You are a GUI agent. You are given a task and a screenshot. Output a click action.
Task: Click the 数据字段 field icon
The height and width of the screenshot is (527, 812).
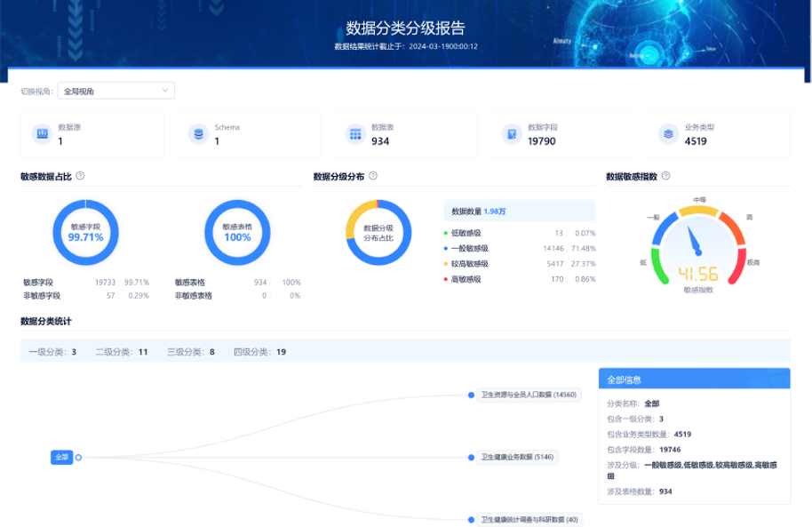510,132
